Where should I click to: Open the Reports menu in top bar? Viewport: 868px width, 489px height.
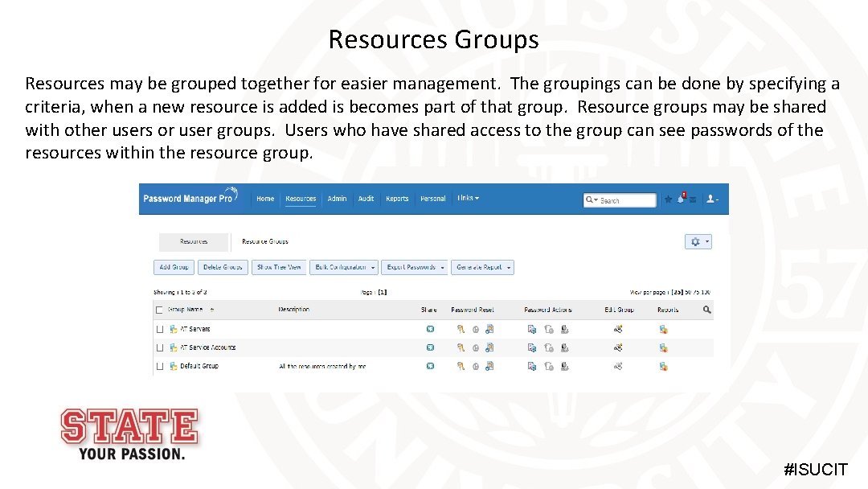pos(397,199)
